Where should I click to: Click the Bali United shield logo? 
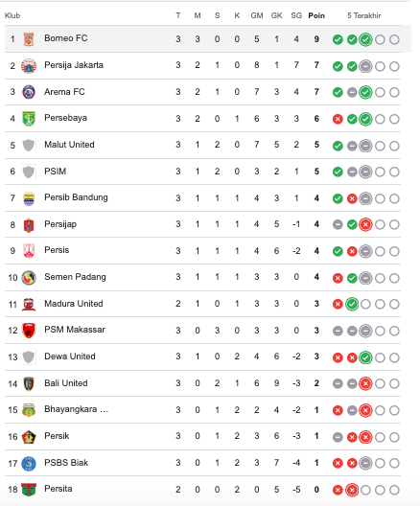[x=29, y=383]
